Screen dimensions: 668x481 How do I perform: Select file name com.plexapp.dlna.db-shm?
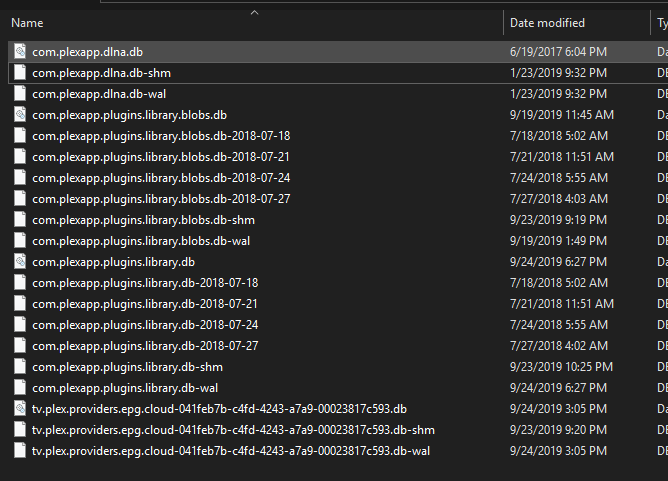pyautogui.click(x=101, y=73)
